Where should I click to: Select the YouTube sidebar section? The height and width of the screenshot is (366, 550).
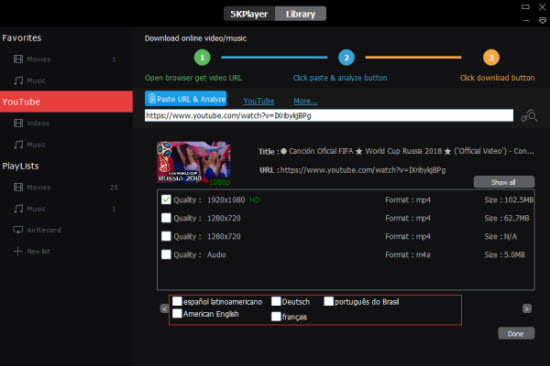coord(66,102)
